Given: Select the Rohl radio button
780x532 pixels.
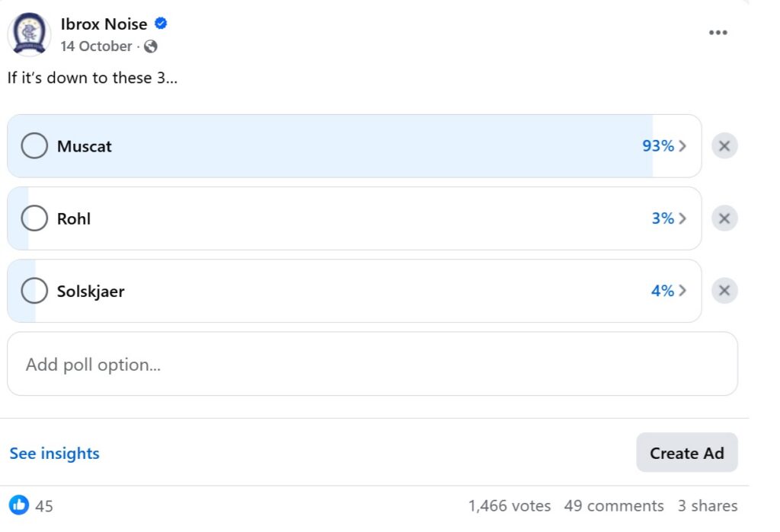Looking at the screenshot, I should (34, 218).
